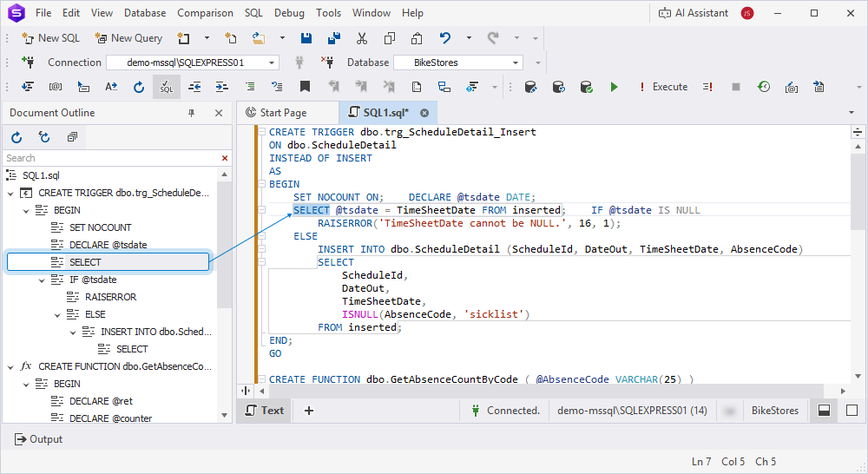
Task: Click the New Query button
Action: pos(128,38)
